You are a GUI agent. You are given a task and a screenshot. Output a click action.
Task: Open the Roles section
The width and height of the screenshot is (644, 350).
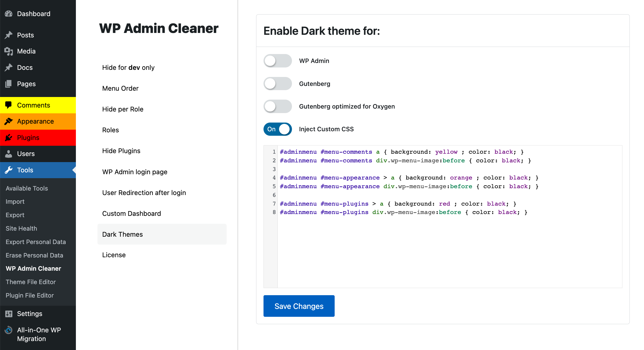pos(162,130)
